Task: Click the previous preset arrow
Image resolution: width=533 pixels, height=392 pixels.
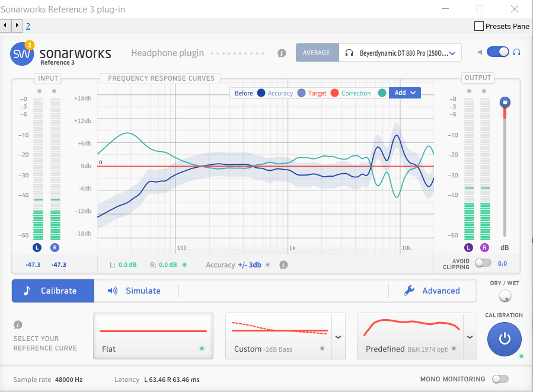Action: click(5, 26)
